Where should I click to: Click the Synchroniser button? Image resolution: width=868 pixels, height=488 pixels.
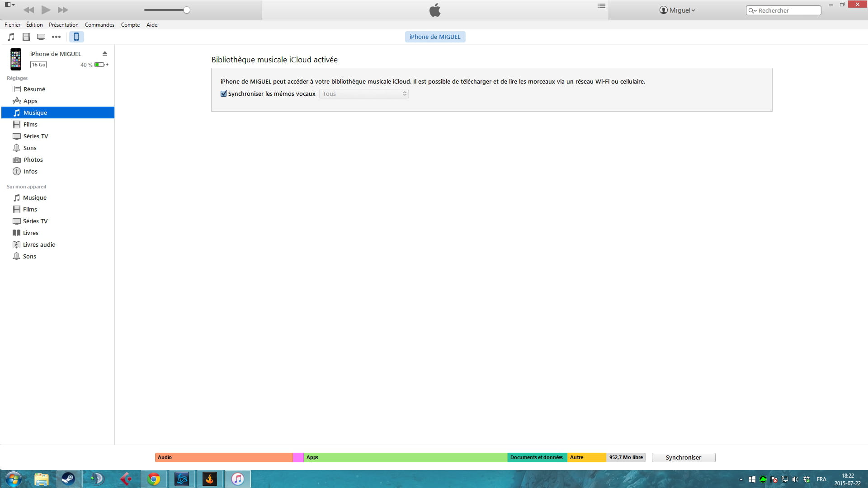(683, 457)
